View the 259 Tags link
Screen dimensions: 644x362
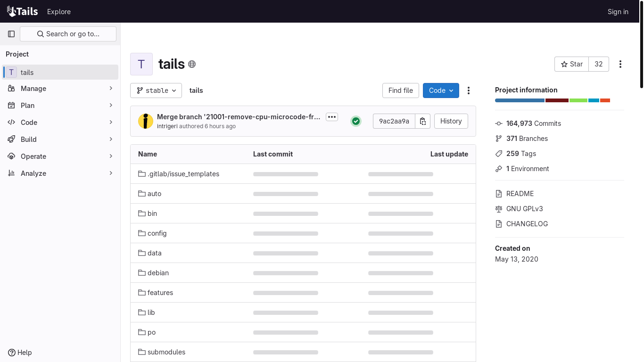coord(521,154)
